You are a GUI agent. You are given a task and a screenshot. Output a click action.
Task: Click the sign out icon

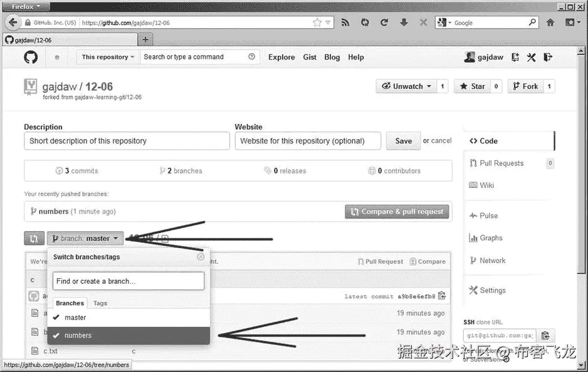[x=548, y=57]
